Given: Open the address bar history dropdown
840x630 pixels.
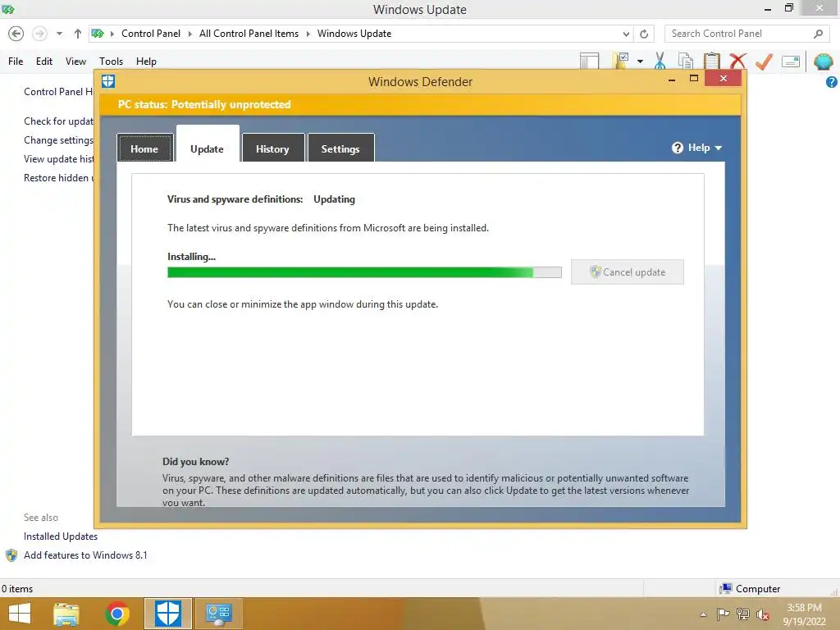Looking at the screenshot, I should [x=626, y=34].
